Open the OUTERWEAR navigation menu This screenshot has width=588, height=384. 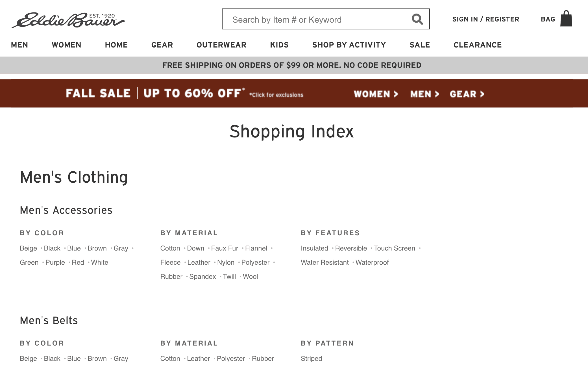click(x=222, y=45)
